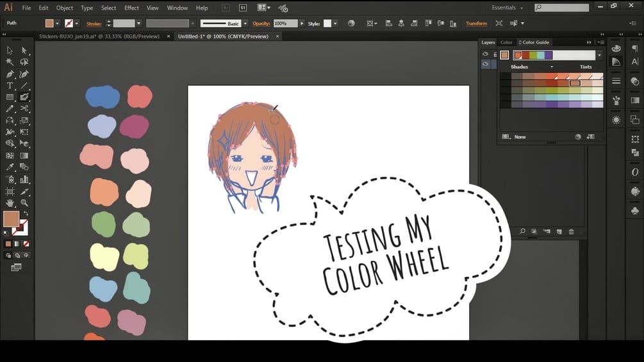Delete selection with Layers trash icon
Image resolution: width=644 pixels, height=362 pixels.
click(571, 231)
